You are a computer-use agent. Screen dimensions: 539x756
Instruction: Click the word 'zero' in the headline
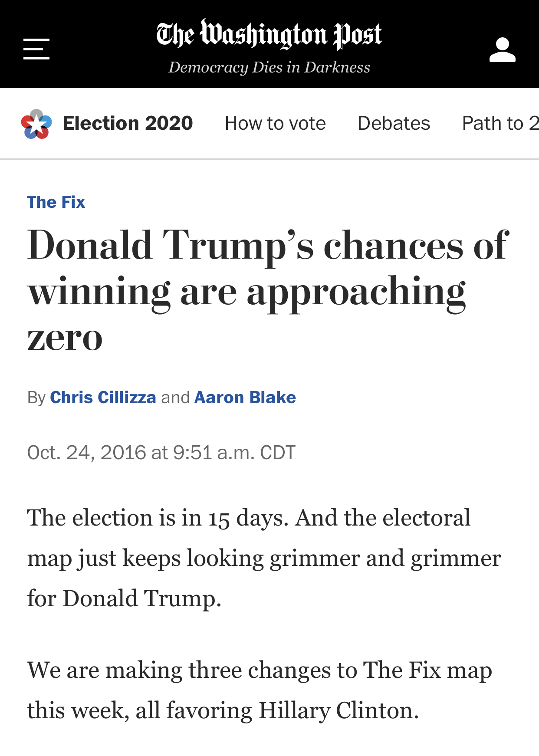pos(65,339)
